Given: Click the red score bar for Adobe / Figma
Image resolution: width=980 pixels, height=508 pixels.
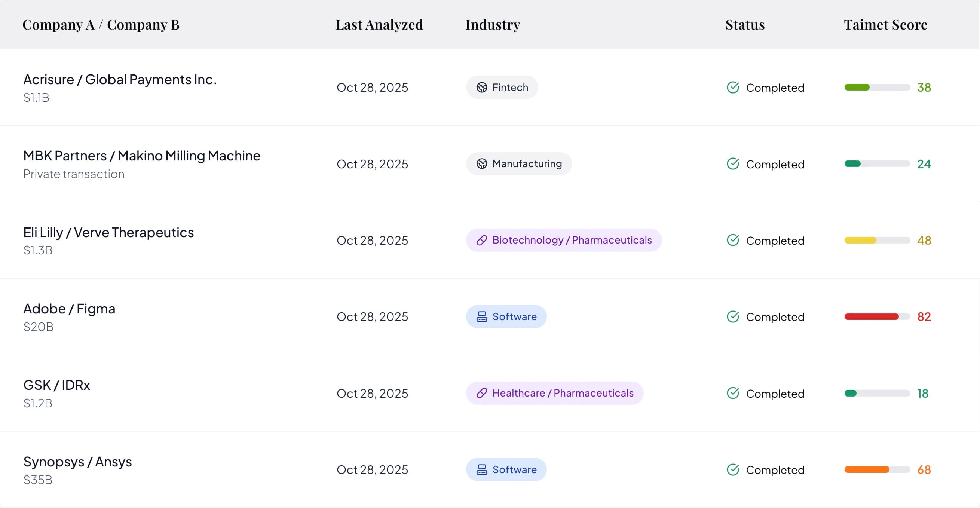Looking at the screenshot, I should (871, 317).
